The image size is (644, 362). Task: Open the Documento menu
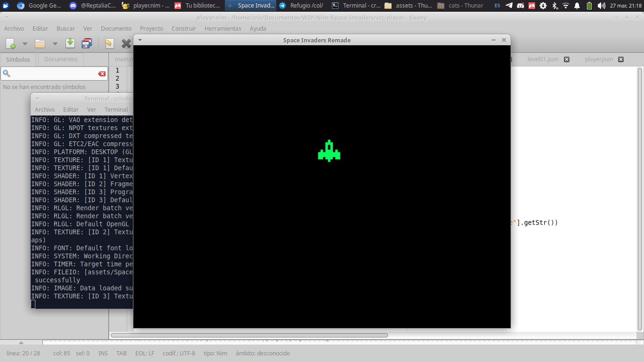click(x=116, y=29)
